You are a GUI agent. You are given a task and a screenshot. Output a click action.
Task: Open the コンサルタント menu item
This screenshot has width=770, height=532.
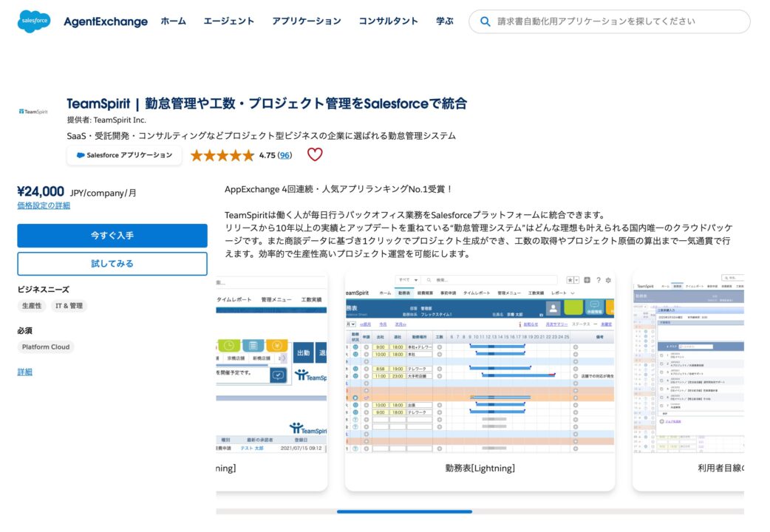388,21
